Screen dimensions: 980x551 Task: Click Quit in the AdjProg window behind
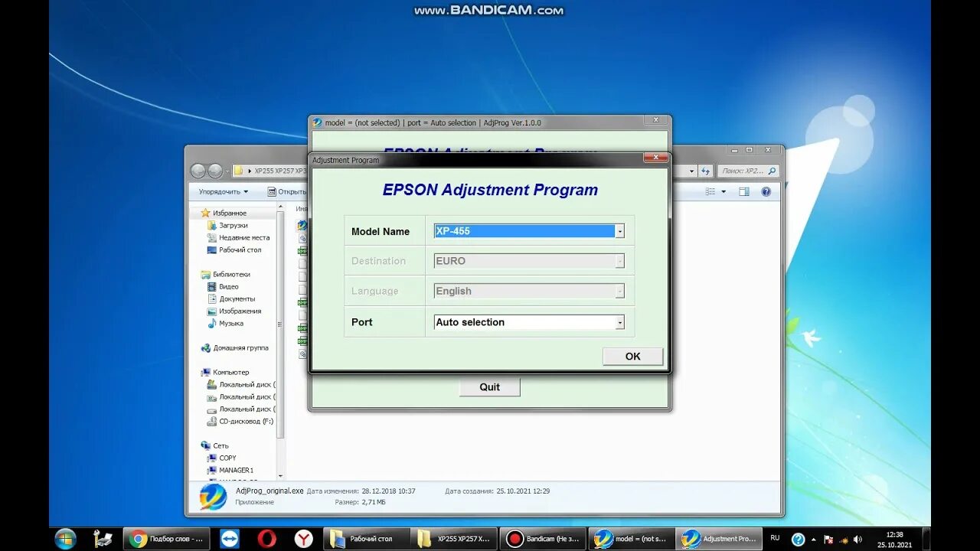[489, 387]
